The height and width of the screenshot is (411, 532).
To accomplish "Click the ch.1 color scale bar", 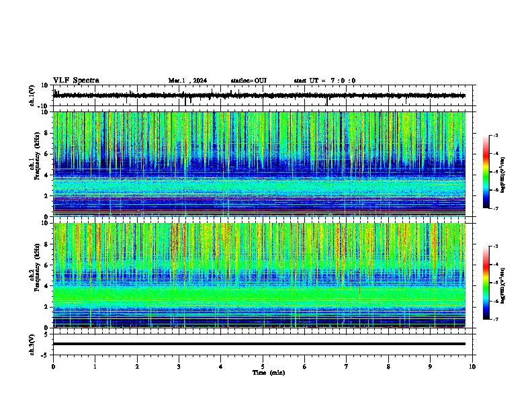I will 486,172.
